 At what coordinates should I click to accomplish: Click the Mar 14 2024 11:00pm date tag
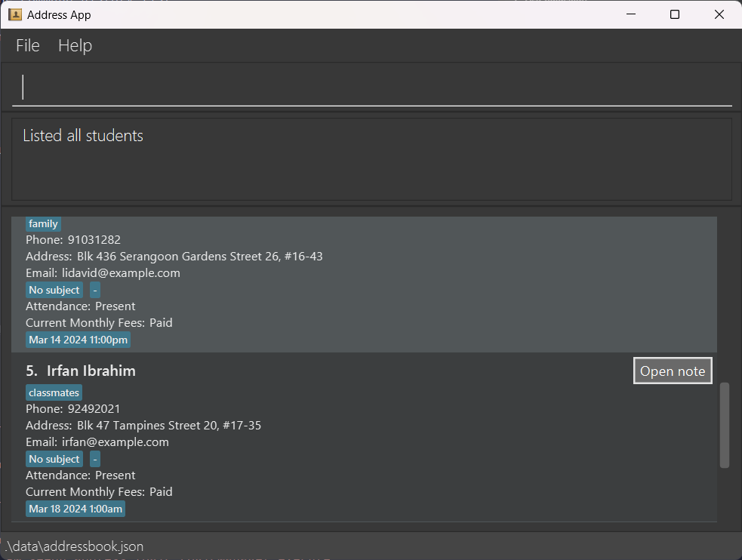pyautogui.click(x=78, y=340)
